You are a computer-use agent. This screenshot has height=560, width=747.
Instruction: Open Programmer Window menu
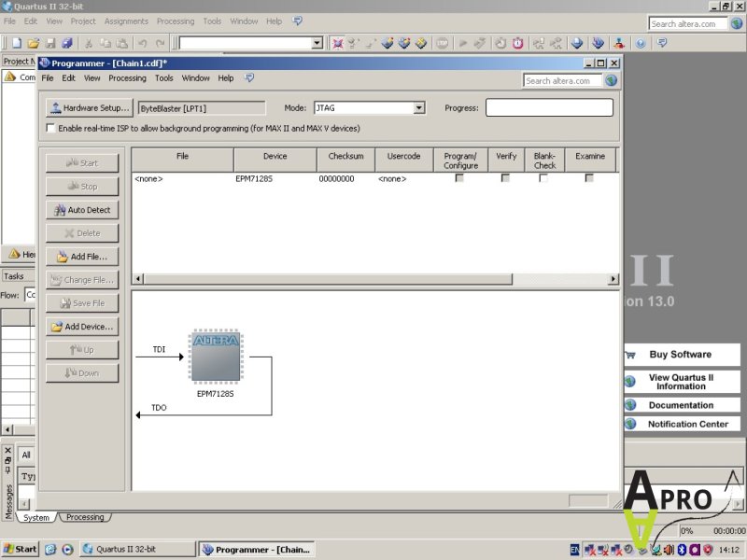(195, 78)
